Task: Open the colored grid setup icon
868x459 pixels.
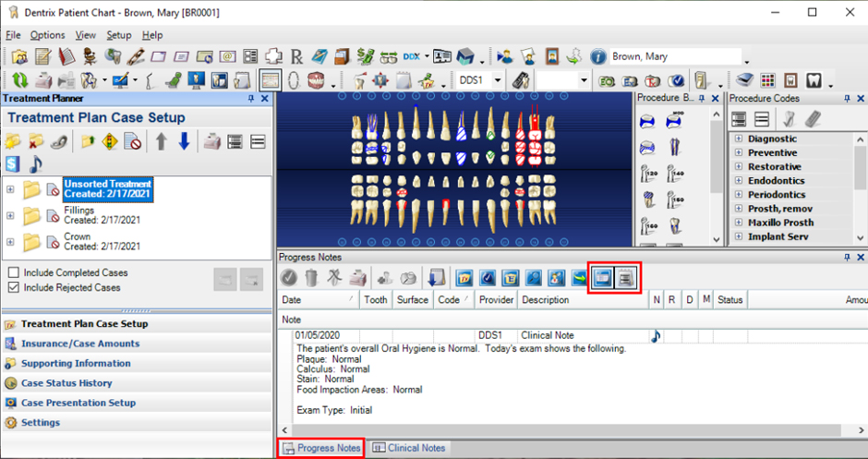Action: tap(767, 81)
